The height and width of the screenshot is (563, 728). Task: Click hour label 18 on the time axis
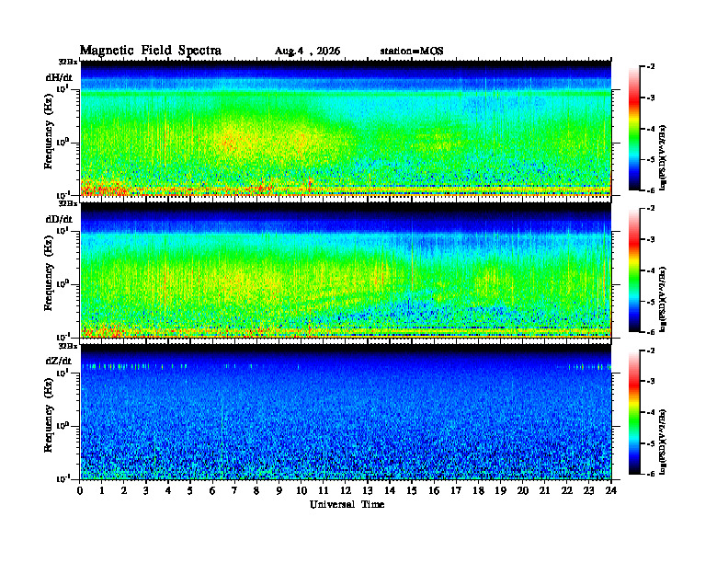[x=478, y=490]
